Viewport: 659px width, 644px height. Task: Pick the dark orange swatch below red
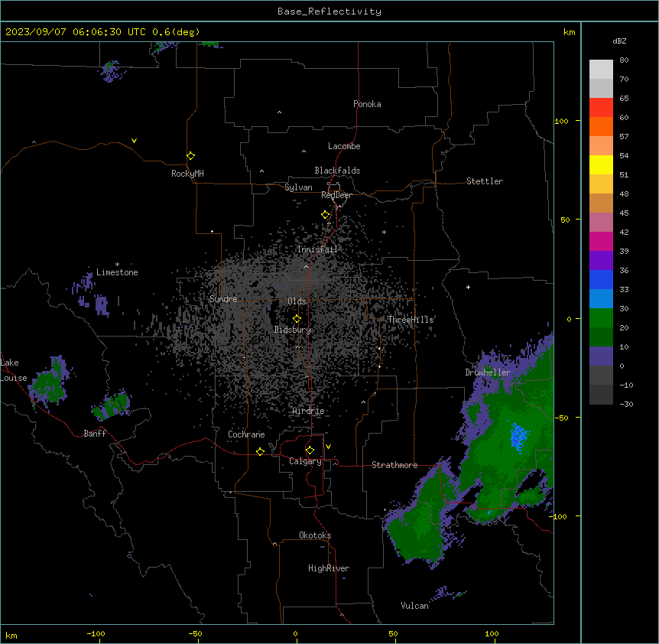pos(601,126)
